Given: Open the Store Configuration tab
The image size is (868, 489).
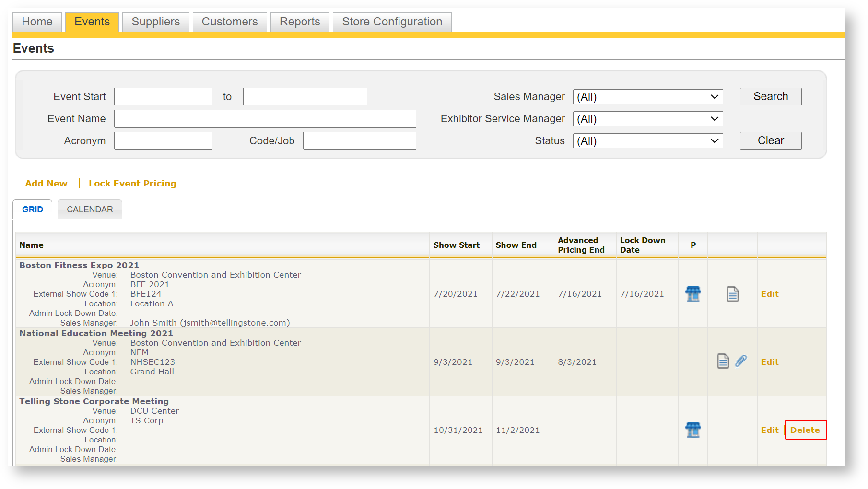Looking at the screenshot, I should tap(392, 22).
